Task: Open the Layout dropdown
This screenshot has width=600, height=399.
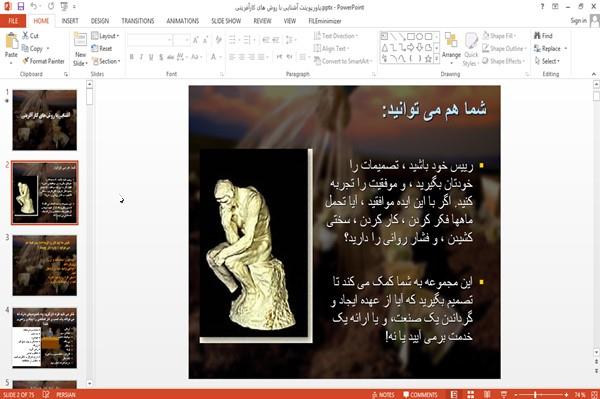Action: tap(105, 36)
